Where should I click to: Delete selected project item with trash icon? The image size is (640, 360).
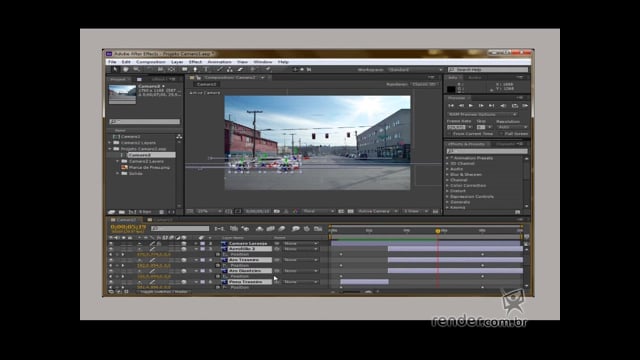pyautogui.click(x=162, y=212)
